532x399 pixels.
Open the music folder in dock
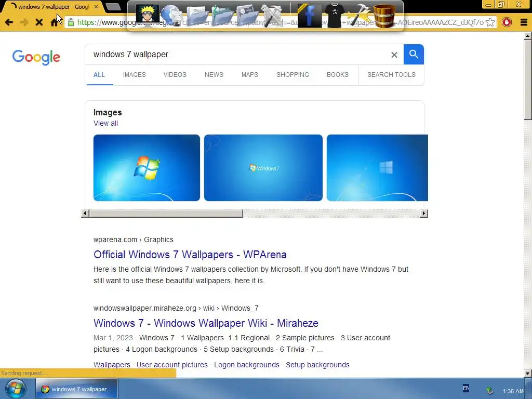tap(222, 15)
